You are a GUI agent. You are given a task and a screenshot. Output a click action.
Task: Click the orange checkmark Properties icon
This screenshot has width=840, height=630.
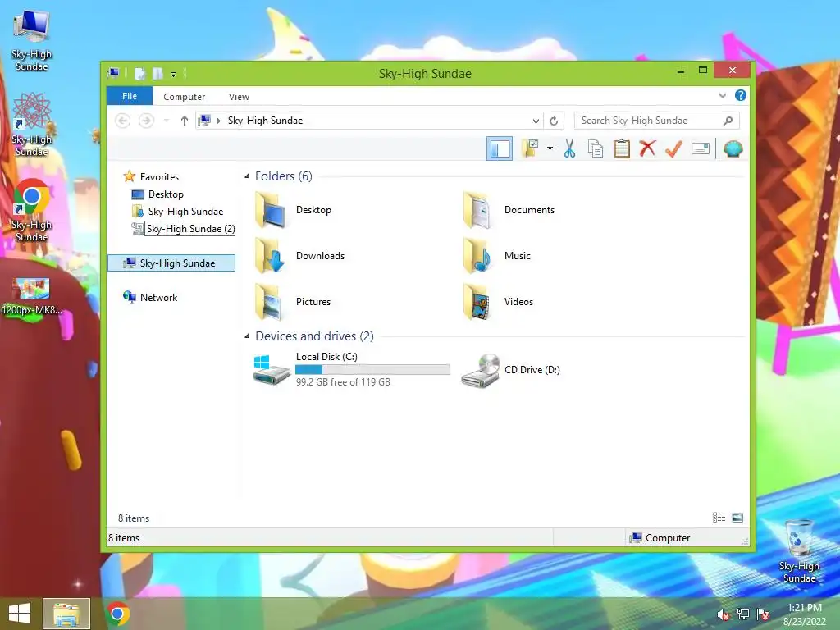pyautogui.click(x=674, y=148)
